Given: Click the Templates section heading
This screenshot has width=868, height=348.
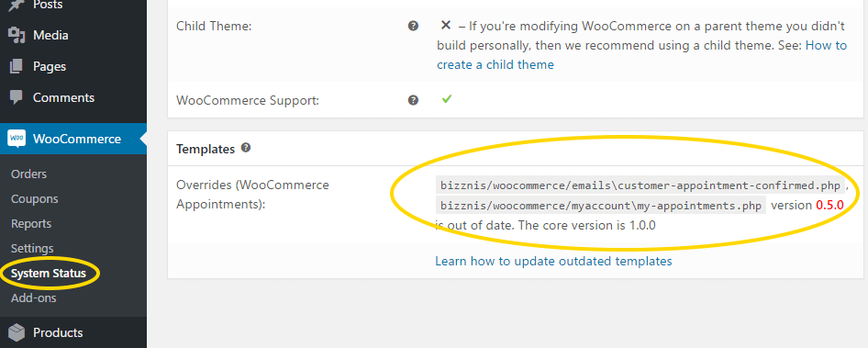Looking at the screenshot, I should (x=206, y=149).
